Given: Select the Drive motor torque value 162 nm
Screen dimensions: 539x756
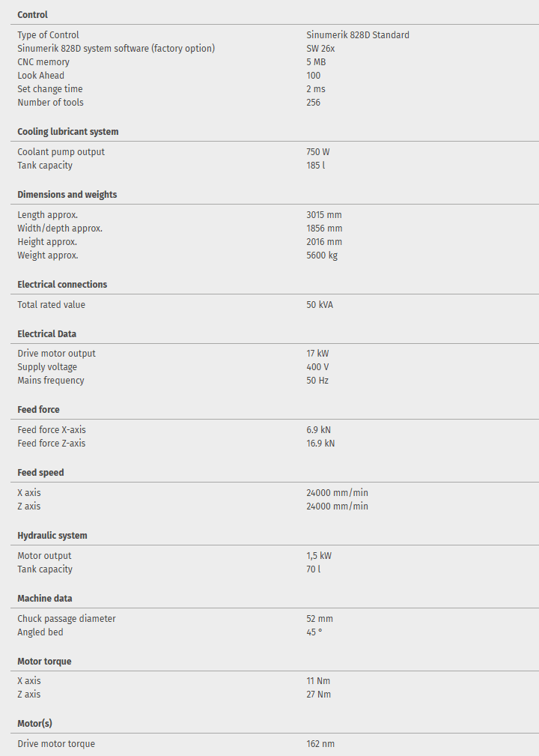Looking at the screenshot, I should pyautogui.click(x=320, y=744).
